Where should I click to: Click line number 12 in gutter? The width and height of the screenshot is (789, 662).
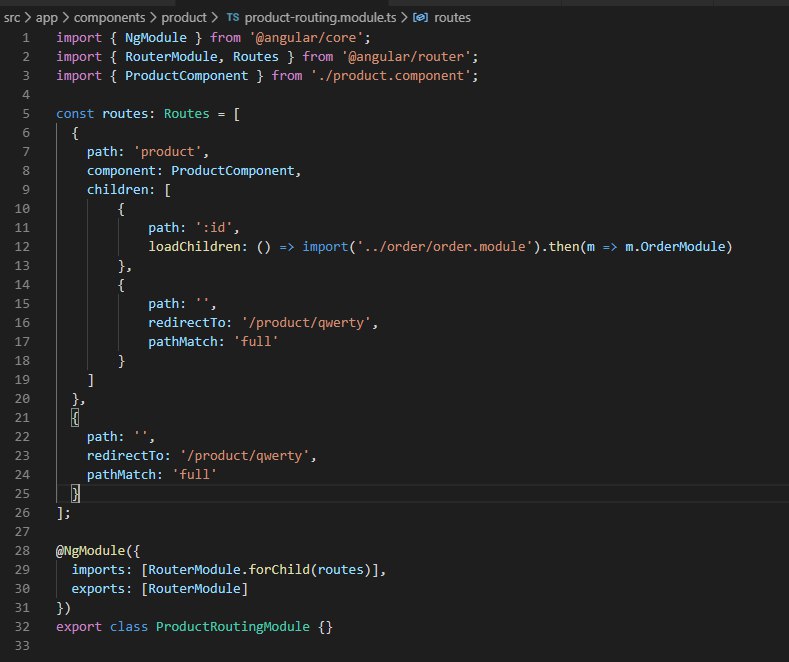point(22,246)
